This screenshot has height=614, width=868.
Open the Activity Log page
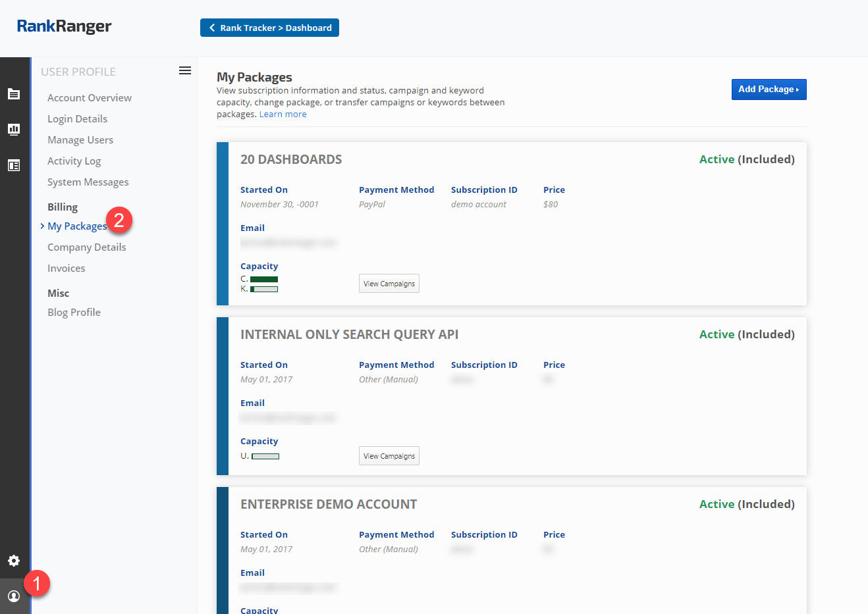(74, 161)
